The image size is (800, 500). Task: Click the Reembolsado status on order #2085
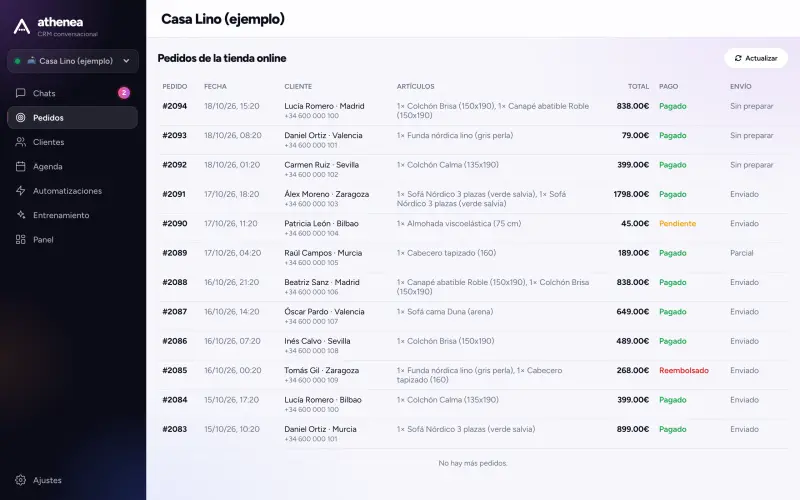click(684, 370)
